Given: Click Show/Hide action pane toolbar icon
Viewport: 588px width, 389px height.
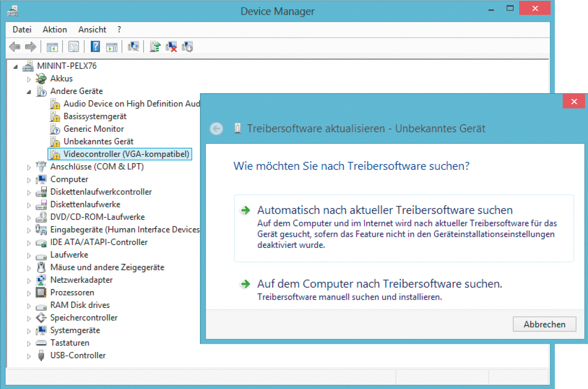Looking at the screenshot, I should 112,47.
